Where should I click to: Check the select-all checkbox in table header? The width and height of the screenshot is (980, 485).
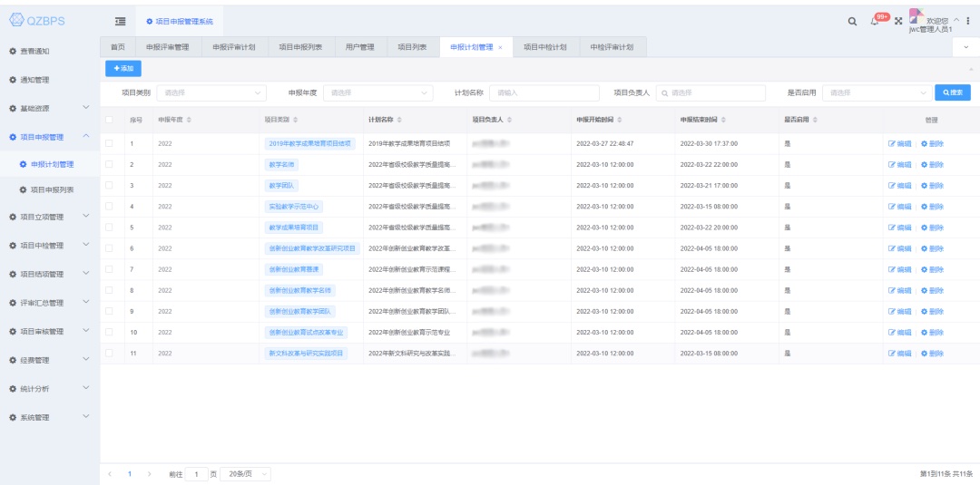tap(110, 121)
